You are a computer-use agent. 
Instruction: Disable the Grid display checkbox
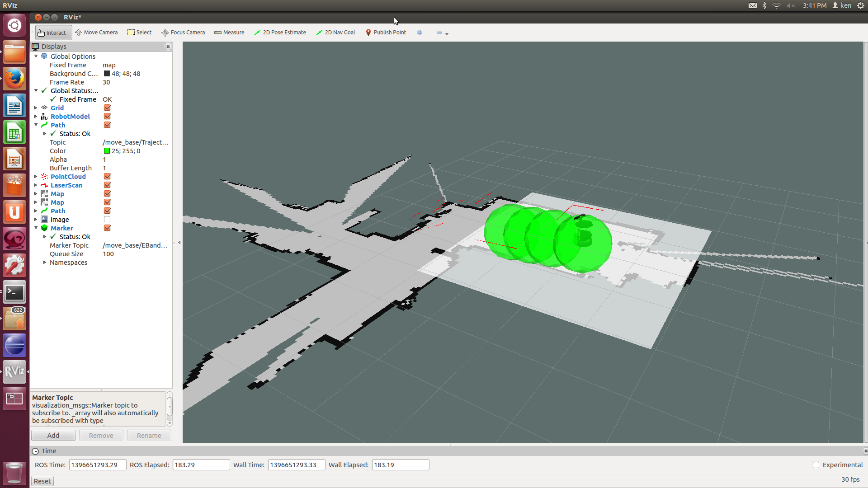[x=107, y=108]
